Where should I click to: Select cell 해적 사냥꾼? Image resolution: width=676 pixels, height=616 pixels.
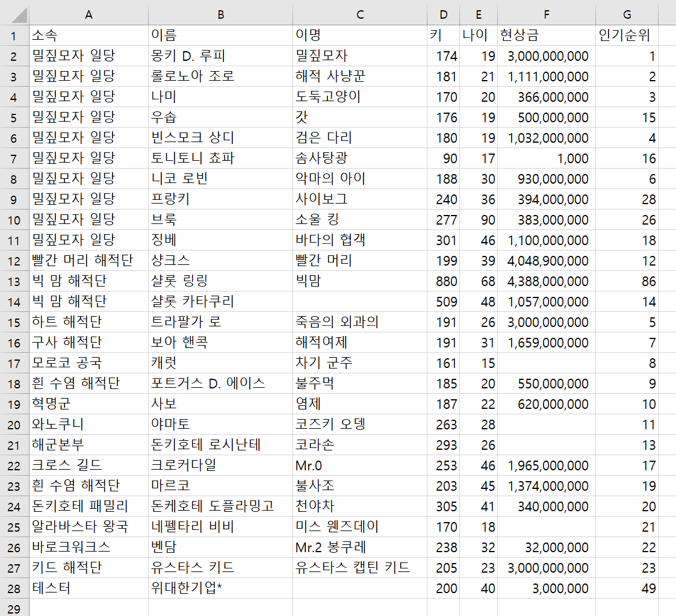(360, 76)
